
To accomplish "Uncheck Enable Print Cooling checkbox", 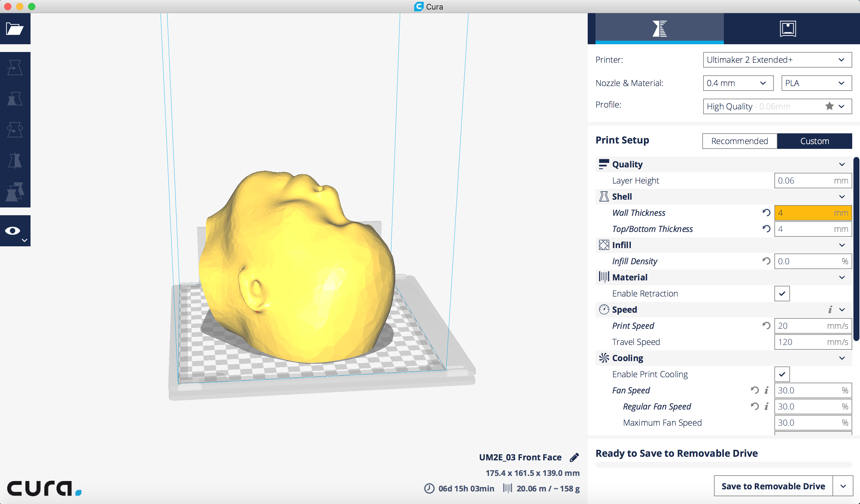I will 782,374.
